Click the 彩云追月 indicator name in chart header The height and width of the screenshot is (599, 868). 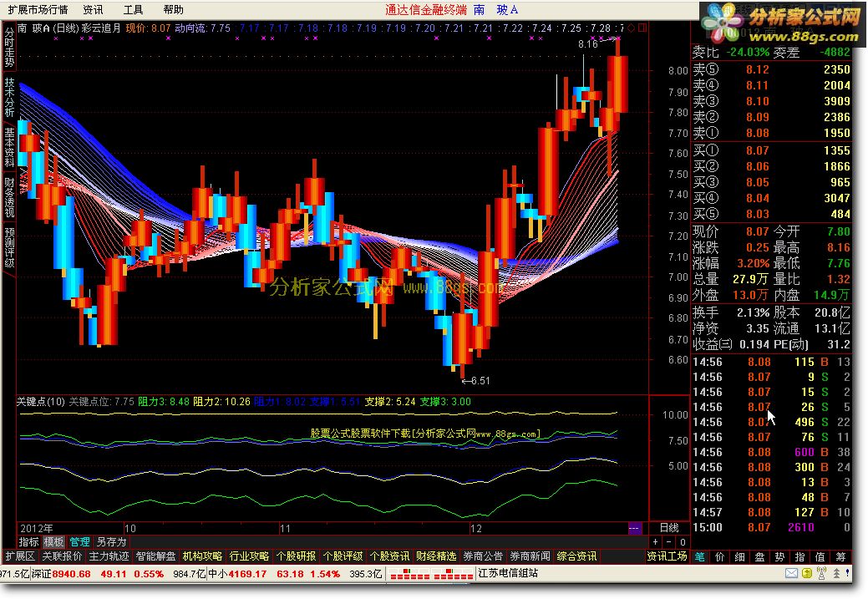(101, 28)
